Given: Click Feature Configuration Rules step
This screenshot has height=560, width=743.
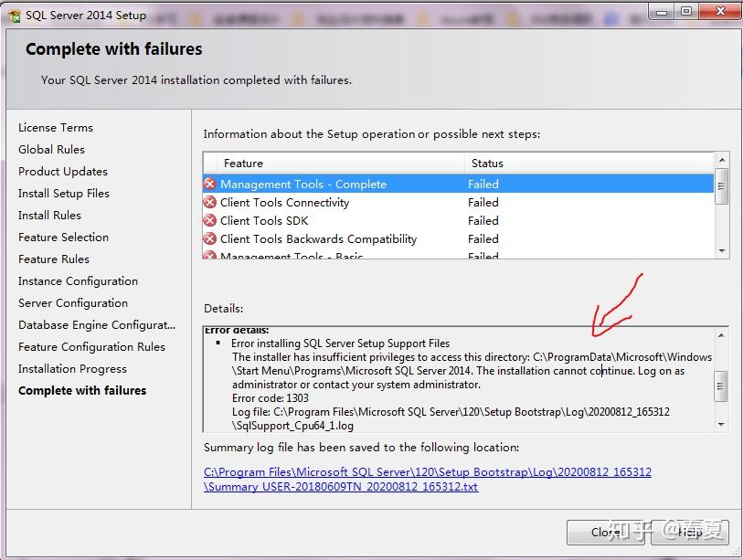Looking at the screenshot, I should pyautogui.click(x=91, y=347).
